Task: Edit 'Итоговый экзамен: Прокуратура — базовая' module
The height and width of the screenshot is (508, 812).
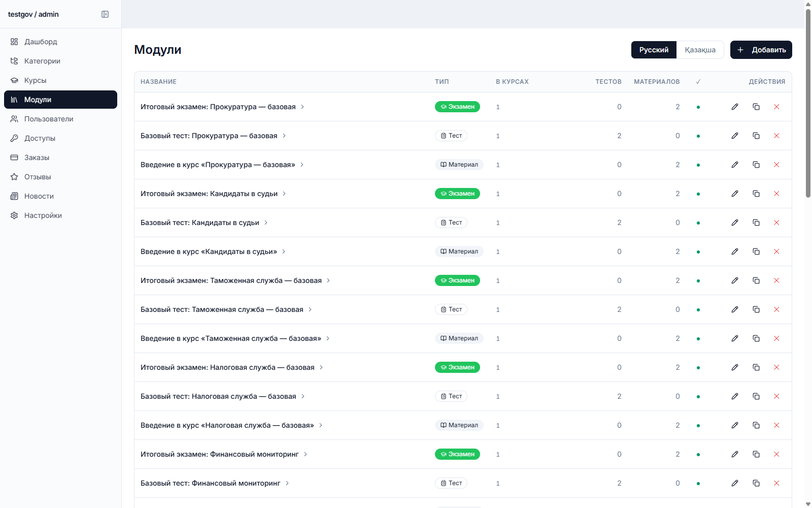Action: [x=735, y=107]
